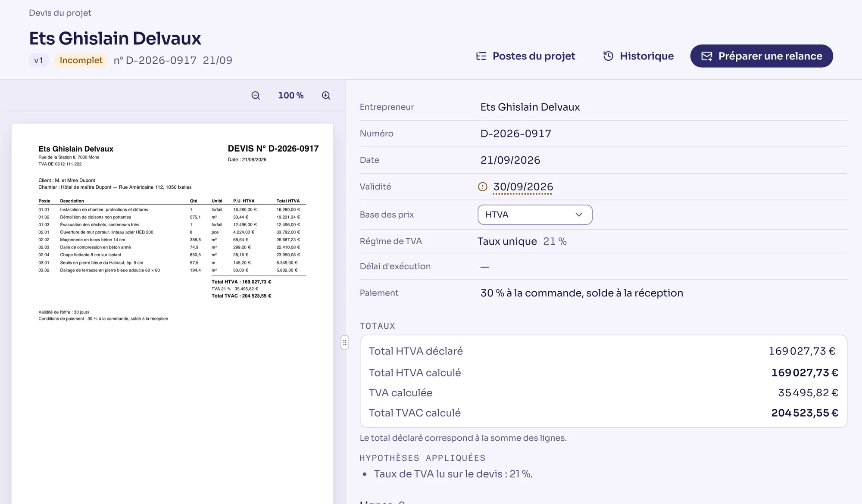Open Postes du projet

[526, 56]
